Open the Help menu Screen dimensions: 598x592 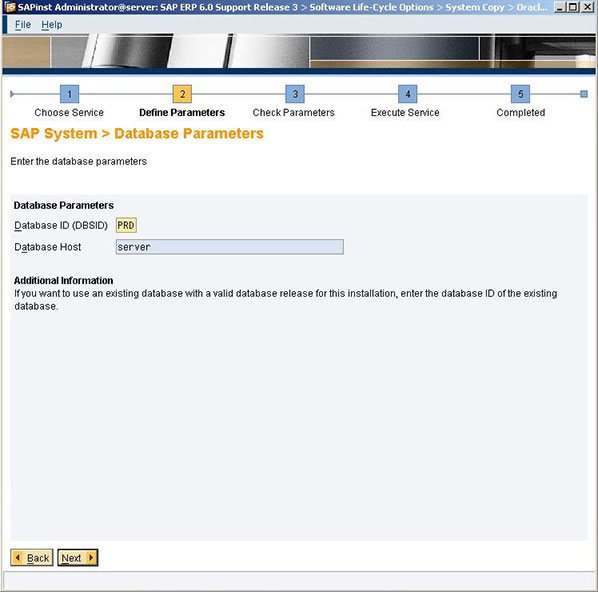[52, 25]
